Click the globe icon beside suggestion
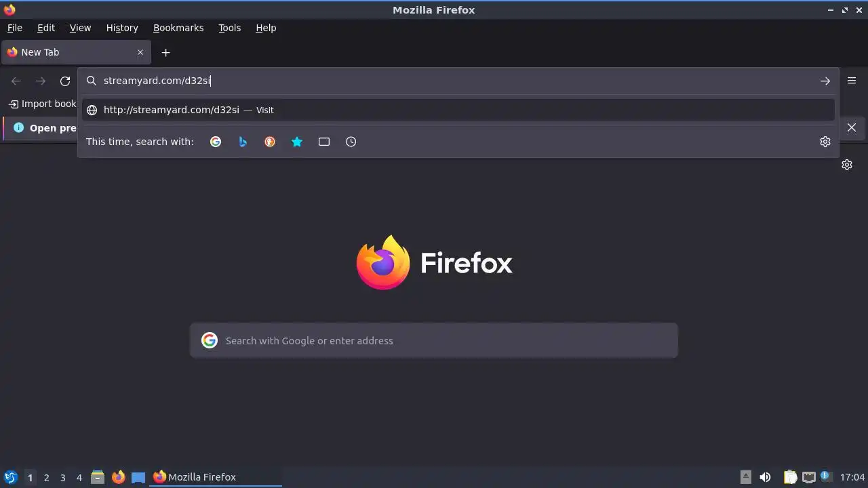Viewport: 868px width, 488px height. click(x=92, y=110)
